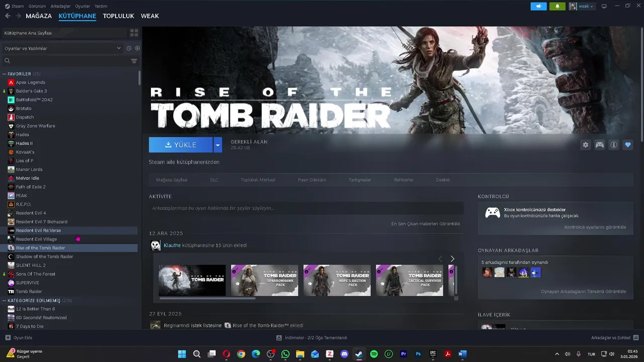The height and width of the screenshot is (362, 644).
Task: Click En Son Çıkan Haberleri Görüntüle
Action: (426, 224)
